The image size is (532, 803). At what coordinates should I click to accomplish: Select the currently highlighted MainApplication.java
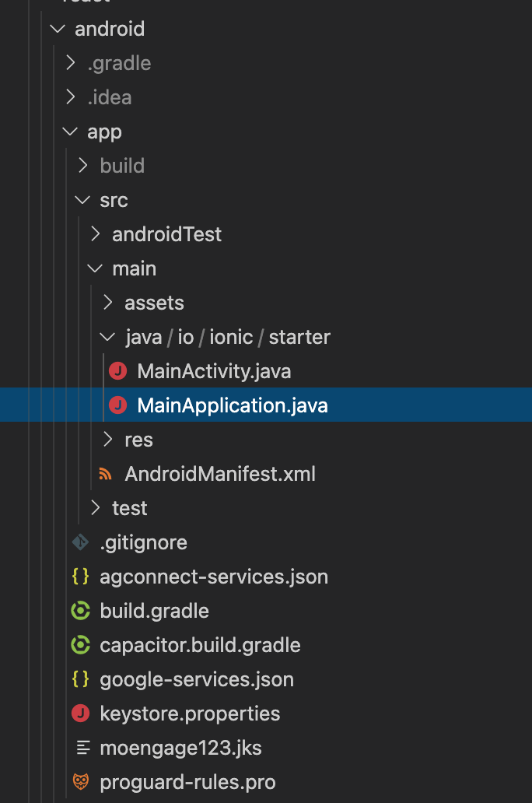(x=233, y=405)
